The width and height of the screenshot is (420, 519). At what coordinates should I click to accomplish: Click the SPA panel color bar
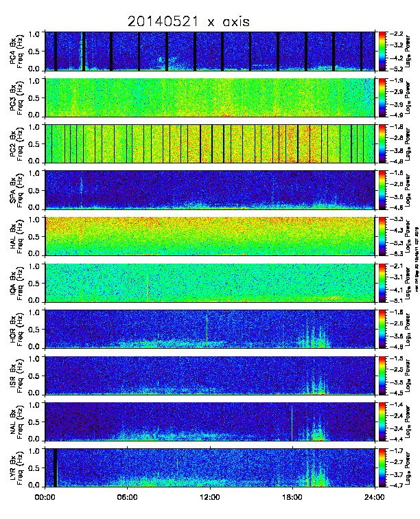(x=382, y=190)
